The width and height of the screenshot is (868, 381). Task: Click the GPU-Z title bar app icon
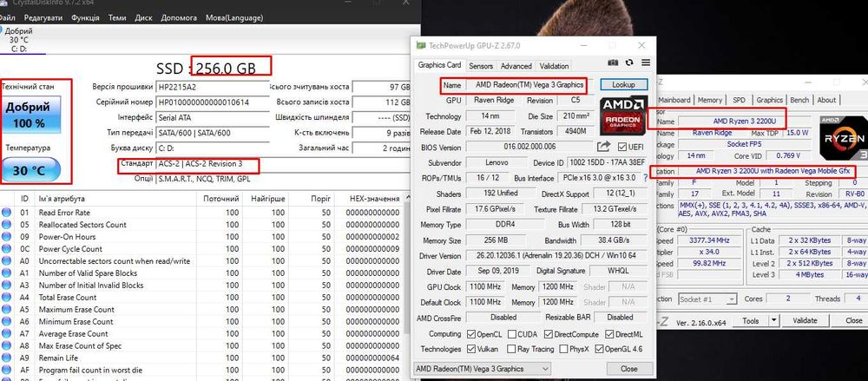tap(421, 45)
